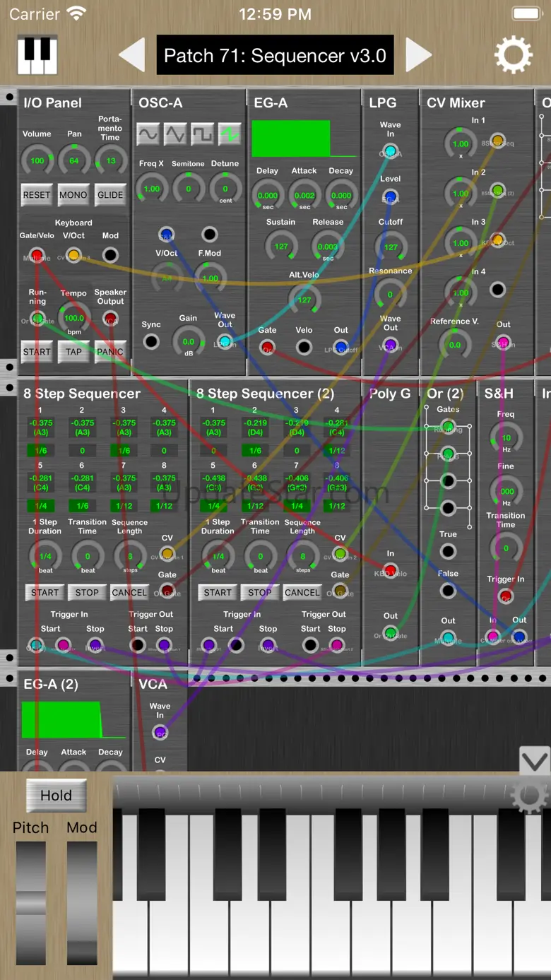Click the Resonance knob in LPG
Viewport: 551px width, 980px height.
[391, 295]
